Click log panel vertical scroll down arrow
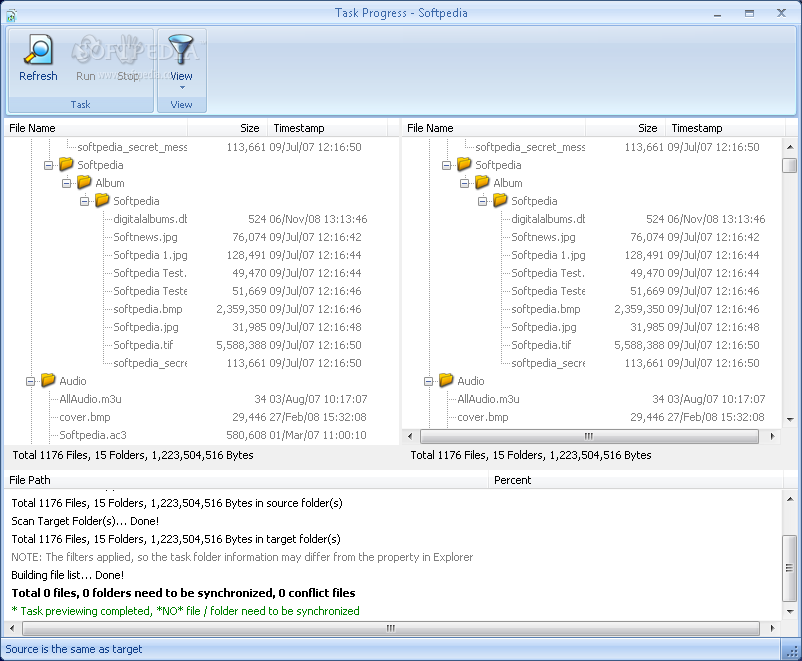 pos(790,611)
